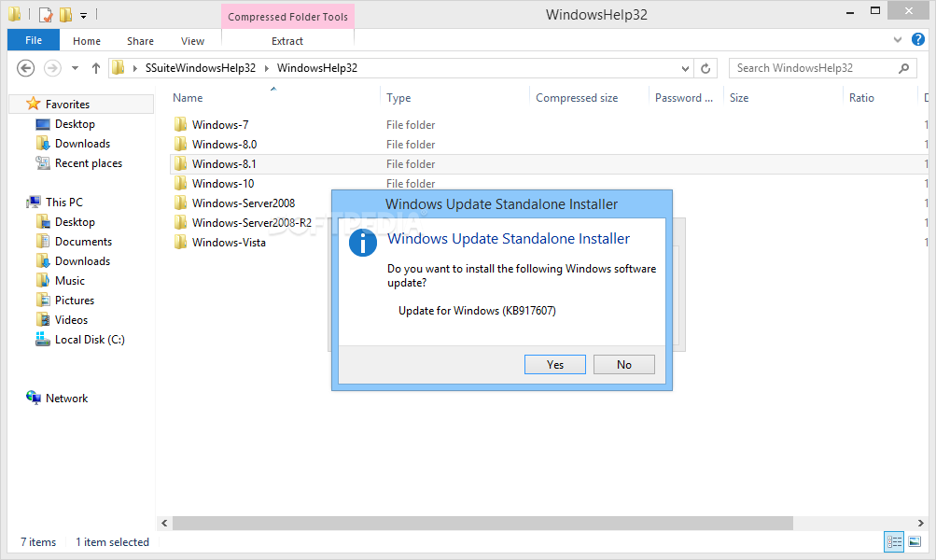Open the Extract ribbon tab
This screenshot has height=560, width=936.
click(x=287, y=40)
